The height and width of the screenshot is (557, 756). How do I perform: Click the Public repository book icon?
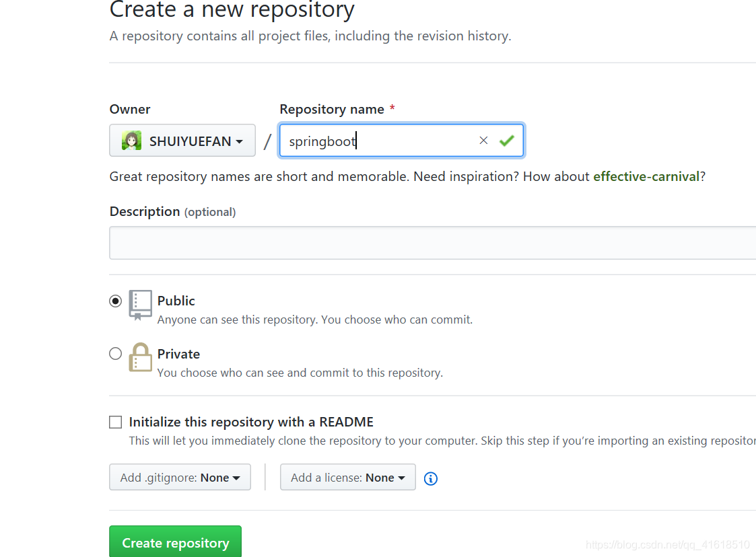click(x=140, y=305)
